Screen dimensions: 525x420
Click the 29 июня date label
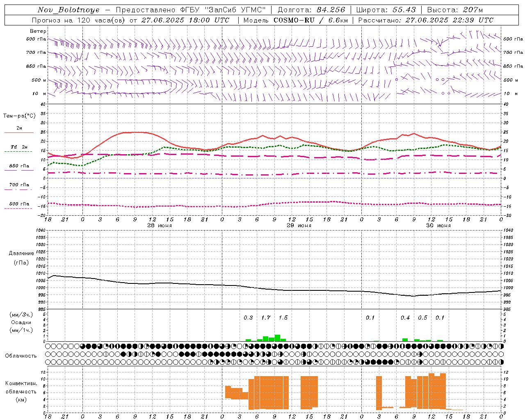(299, 226)
